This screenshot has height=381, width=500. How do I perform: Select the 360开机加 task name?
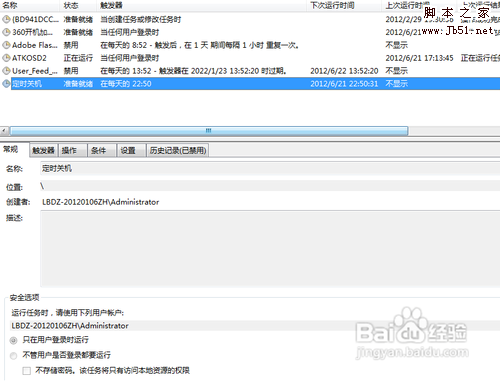pyautogui.click(x=33, y=32)
